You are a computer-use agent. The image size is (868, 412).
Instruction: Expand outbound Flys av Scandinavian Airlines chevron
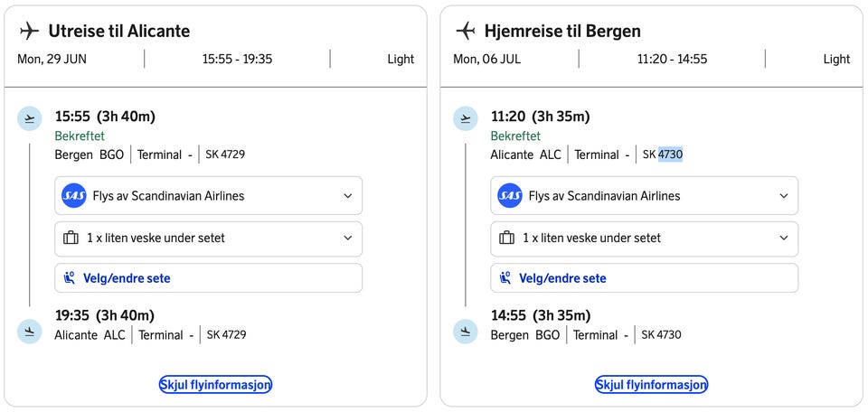(x=348, y=196)
